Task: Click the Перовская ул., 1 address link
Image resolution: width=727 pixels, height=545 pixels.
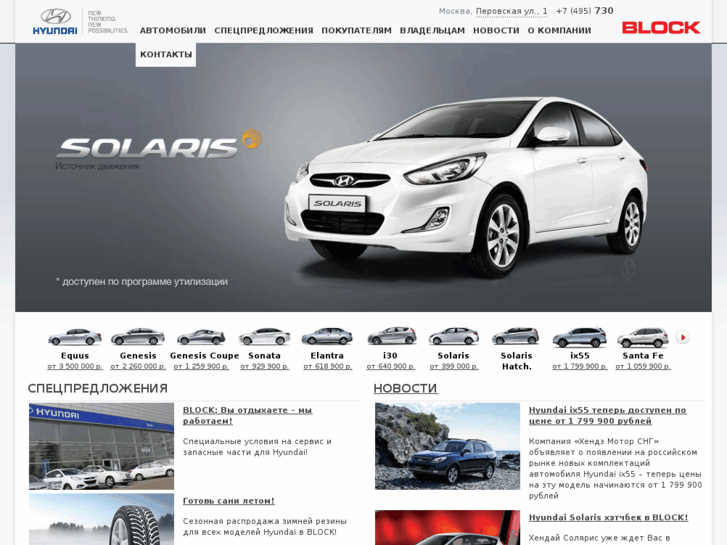Action: click(x=511, y=11)
